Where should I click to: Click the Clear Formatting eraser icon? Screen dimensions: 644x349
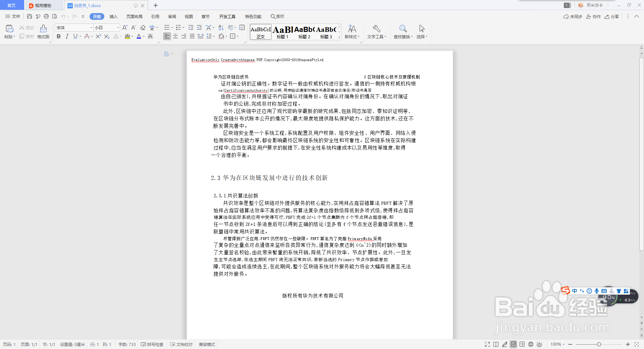pos(143,28)
